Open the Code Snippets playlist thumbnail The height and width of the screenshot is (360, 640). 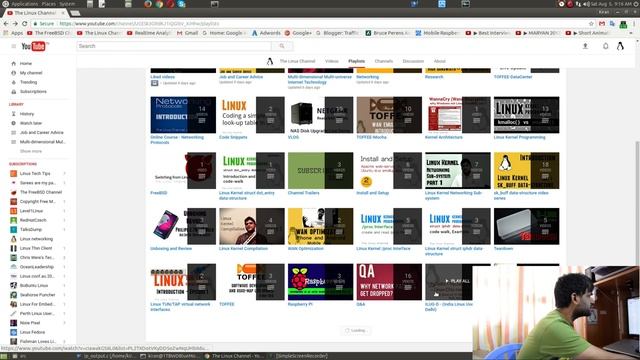coord(251,115)
